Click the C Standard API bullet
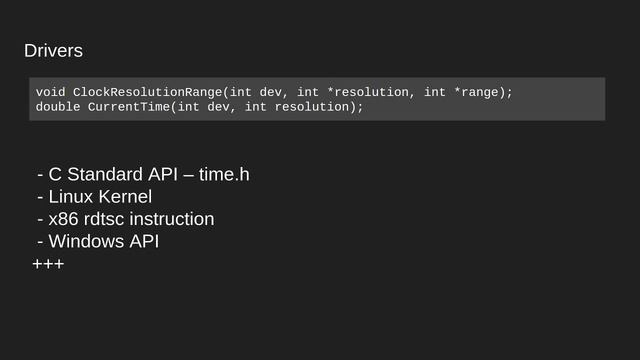Image resolution: width=640 pixels, height=360 pixels. (x=143, y=174)
